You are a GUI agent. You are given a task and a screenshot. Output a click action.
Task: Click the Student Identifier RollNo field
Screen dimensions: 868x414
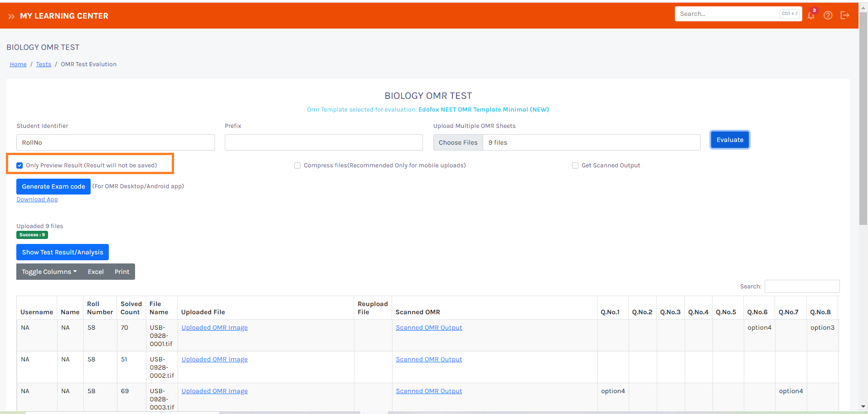(x=115, y=142)
